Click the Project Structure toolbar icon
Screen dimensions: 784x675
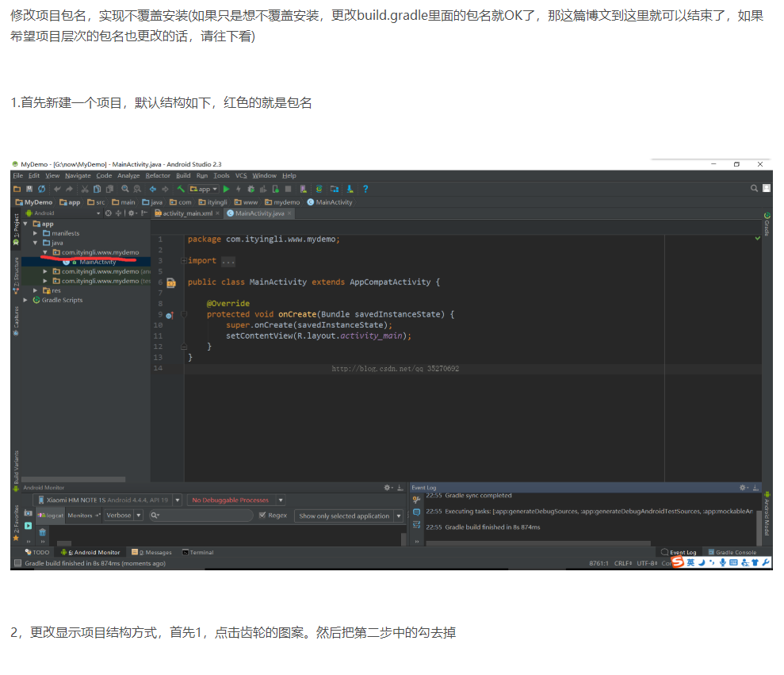click(x=335, y=189)
